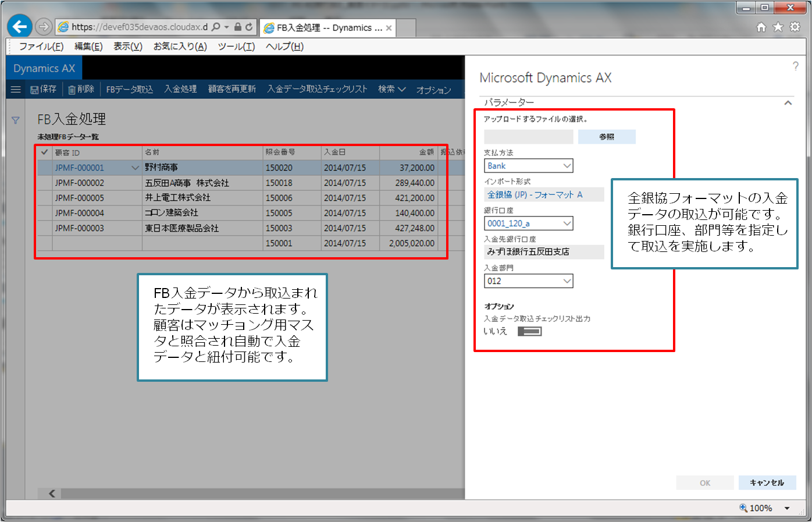
Task: Click the amount cell 2,005,020.00
Action: (x=408, y=243)
